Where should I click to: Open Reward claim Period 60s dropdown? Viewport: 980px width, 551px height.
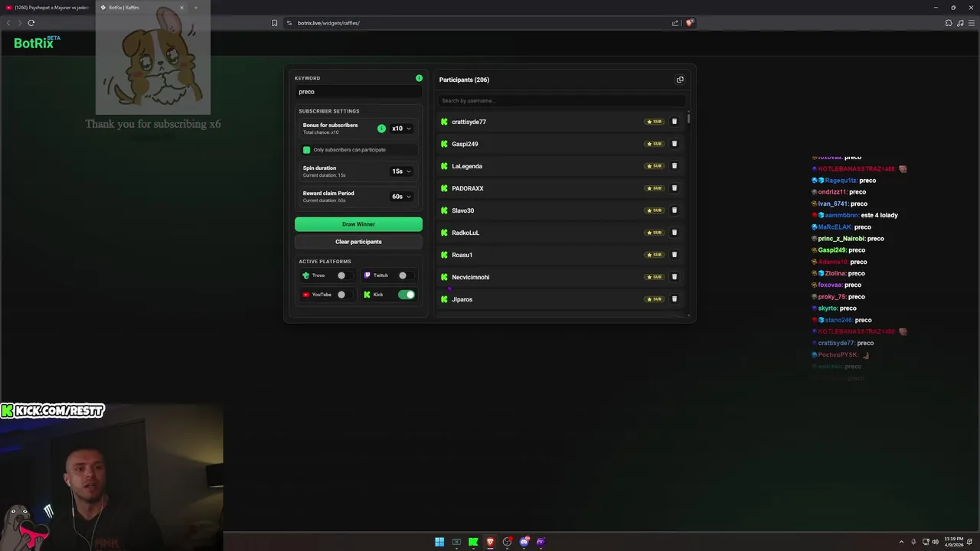[x=402, y=197]
